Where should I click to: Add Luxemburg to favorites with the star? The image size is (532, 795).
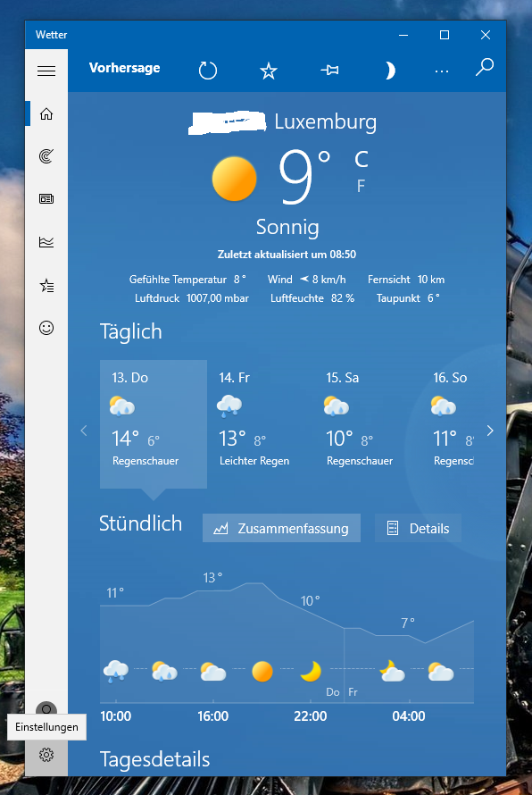269,71
